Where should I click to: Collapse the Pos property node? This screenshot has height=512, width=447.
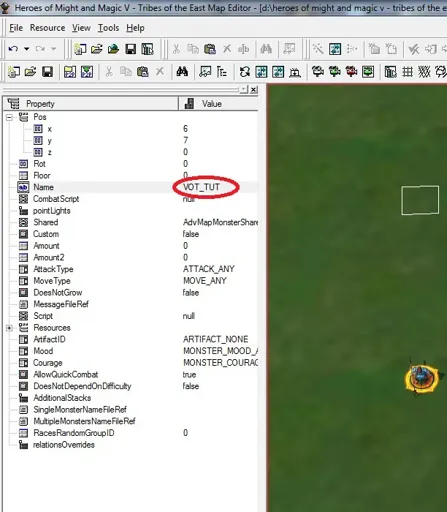coord(9,117)
